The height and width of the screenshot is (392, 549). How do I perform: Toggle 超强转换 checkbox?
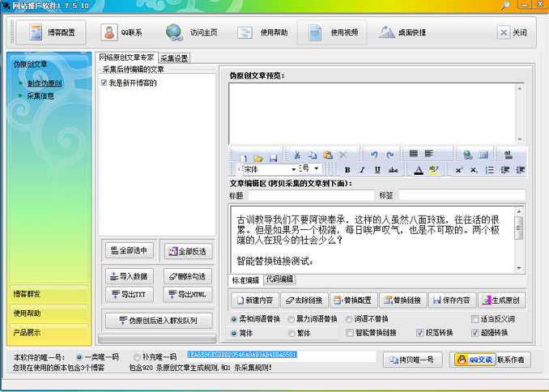[475, 333]
